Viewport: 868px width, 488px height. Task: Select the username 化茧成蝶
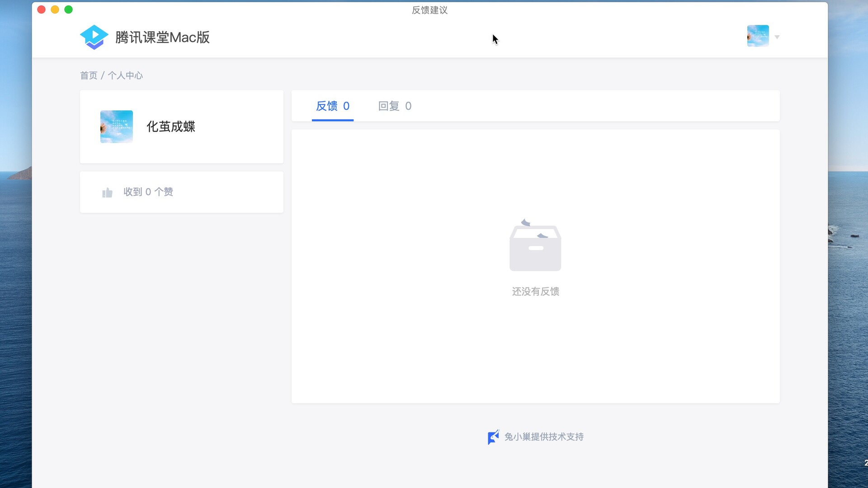[171, 127]
